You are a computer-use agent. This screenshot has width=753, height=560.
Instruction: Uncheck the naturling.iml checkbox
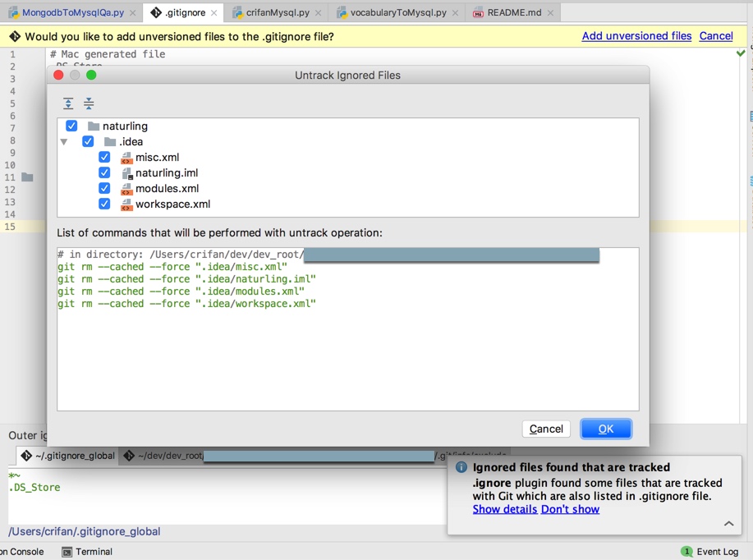[104, 172]
